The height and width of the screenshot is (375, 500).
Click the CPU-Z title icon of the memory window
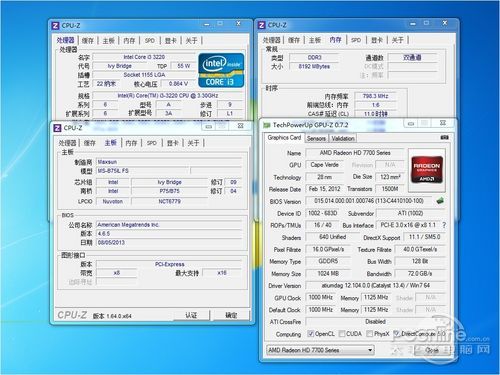click(x=262, y=25)
